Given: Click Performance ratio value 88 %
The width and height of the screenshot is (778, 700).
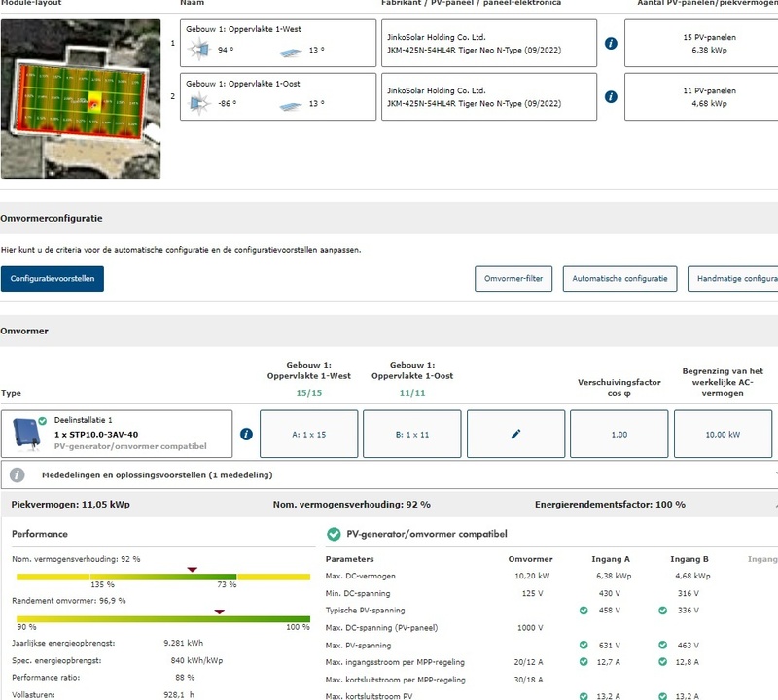Looking at the screenshot, I should point(185,678).
